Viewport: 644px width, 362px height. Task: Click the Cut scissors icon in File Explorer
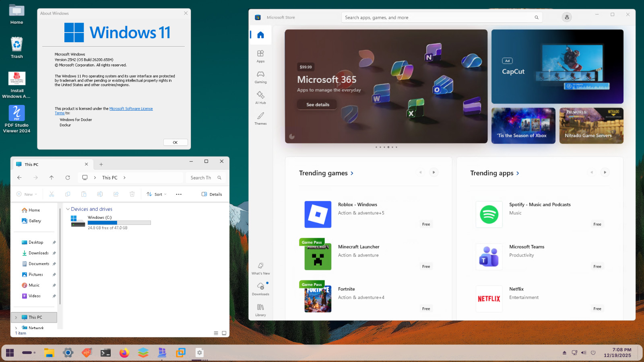tap(52, 194)
